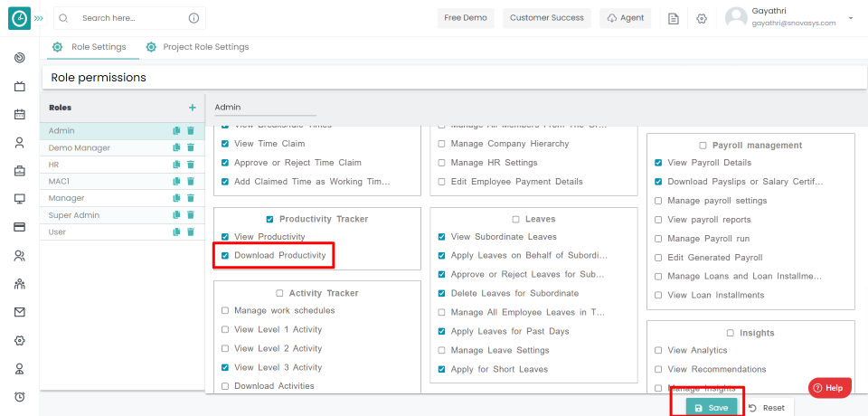Open the dashboard gauge sidebar icon
This screenshot has width=868, height=416.
point(19,57)
